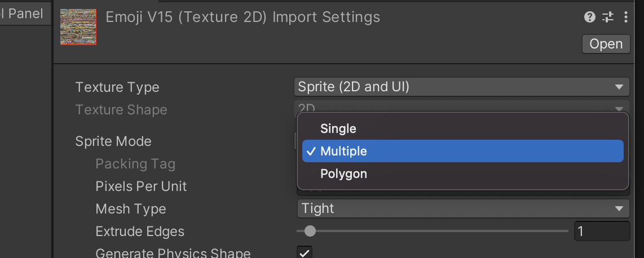The image size is (644, 258).
Task: Click the Extrude Edges value field
Action: 601,231
